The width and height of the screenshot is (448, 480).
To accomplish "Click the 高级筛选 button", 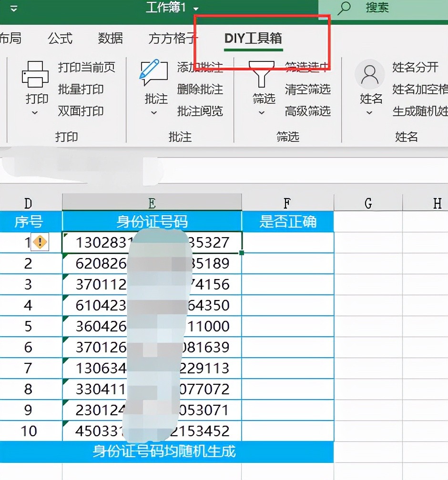I will pyautogui.click(x=307, y=111).
